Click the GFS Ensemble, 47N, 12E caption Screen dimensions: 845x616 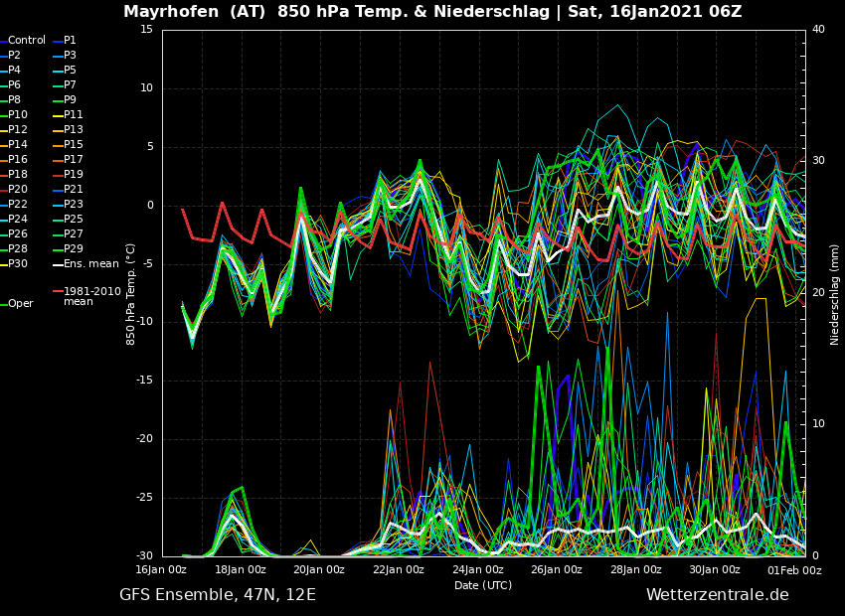coord(218,595)
